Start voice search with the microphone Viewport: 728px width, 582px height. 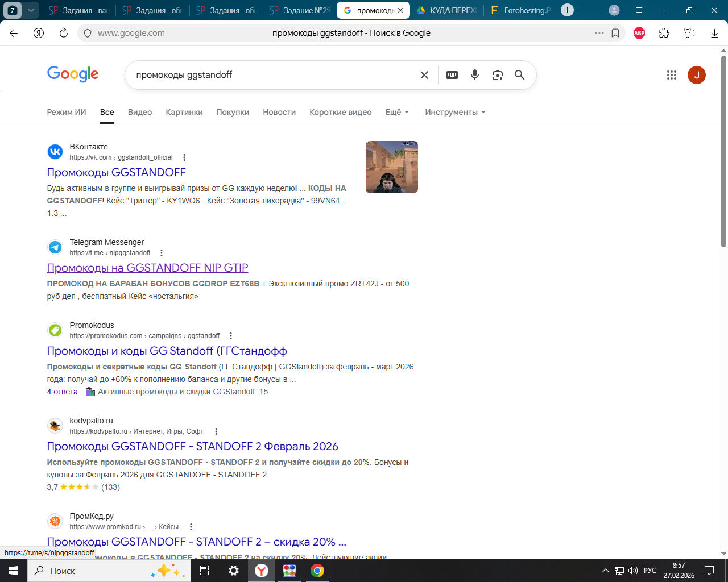475,75
